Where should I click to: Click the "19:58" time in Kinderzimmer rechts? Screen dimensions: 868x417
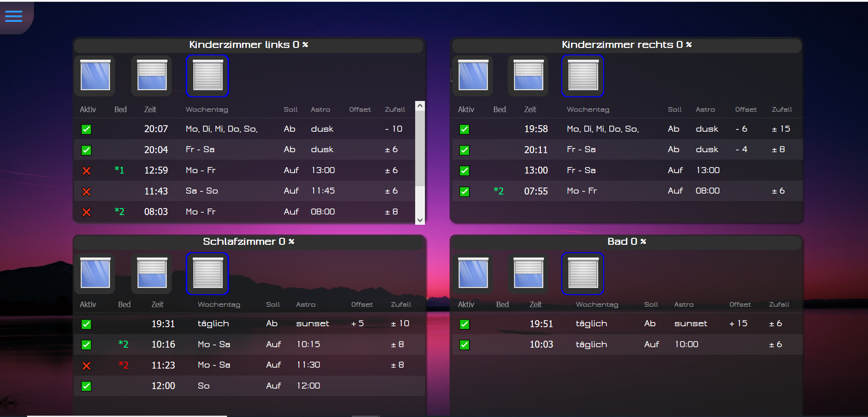pyautogui.click(x=536, y=129)
